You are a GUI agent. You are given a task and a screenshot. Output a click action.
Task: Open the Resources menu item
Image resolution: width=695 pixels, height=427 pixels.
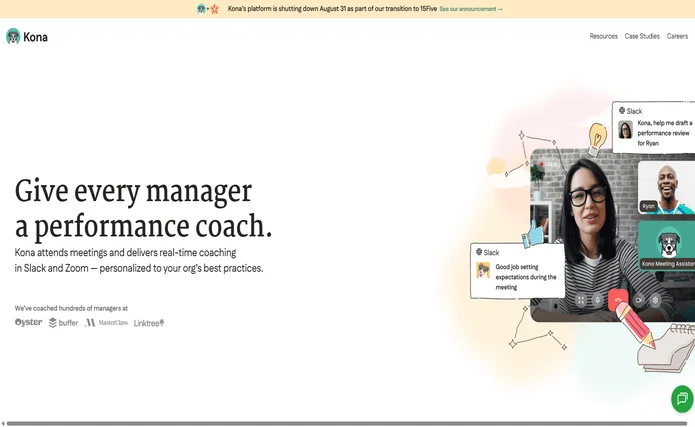click(603, 37)
